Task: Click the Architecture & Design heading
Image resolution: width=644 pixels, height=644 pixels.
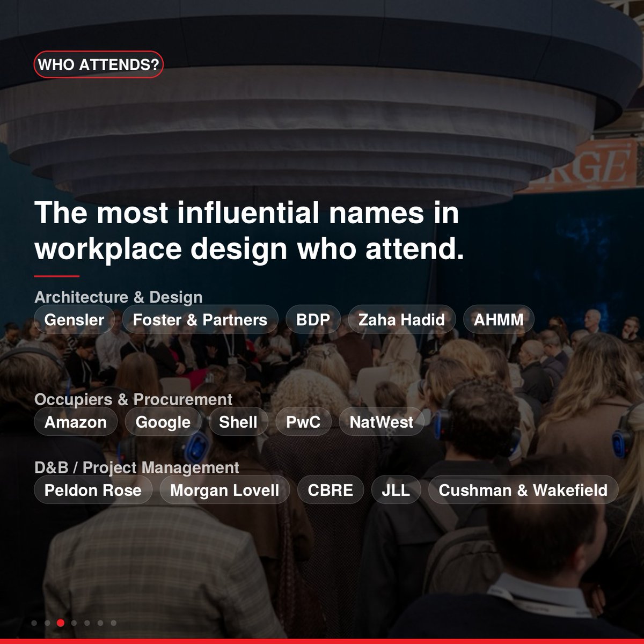Action: point(119,297)
